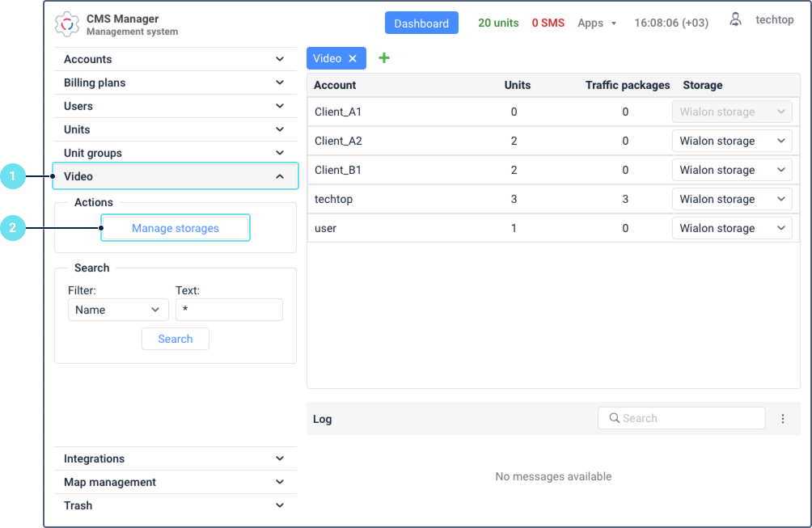
Task: Open the Filter dropdown showing Name
Action: click(118, 310)
